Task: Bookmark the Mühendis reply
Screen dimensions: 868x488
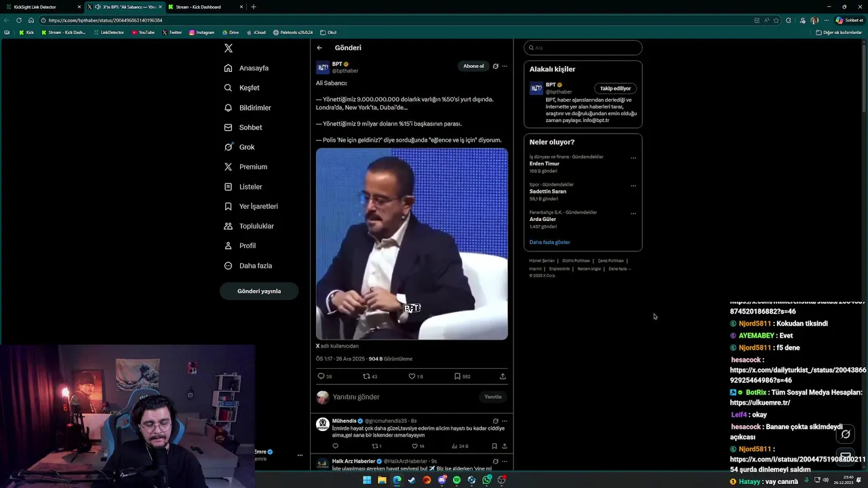Action: [494, 447]
